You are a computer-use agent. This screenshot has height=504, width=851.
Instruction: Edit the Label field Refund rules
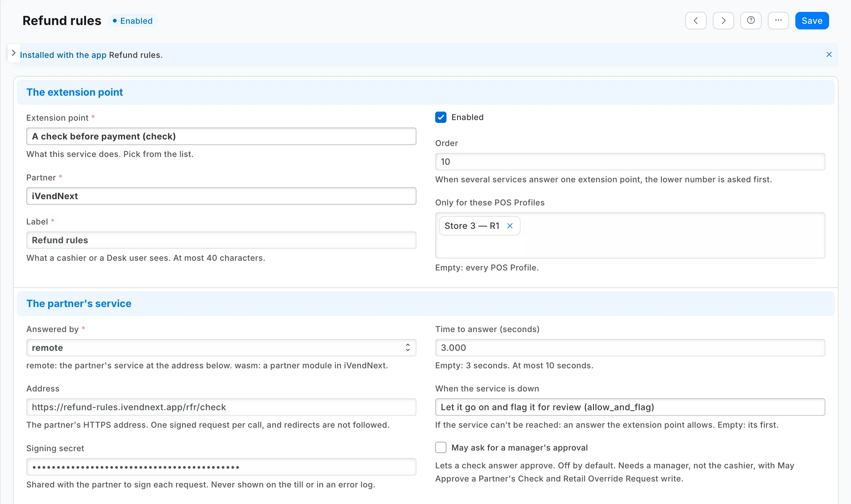[221, 240]
